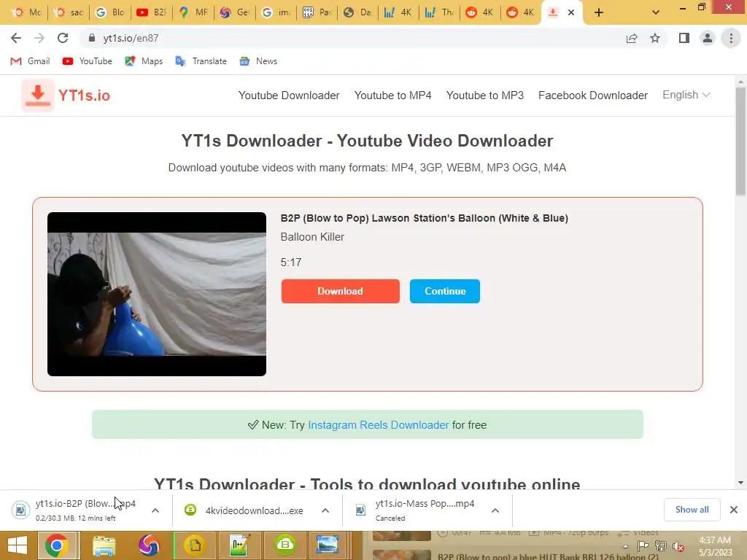
Task: Click the Chrome icon in the taskbar
Action: point(57,545)
